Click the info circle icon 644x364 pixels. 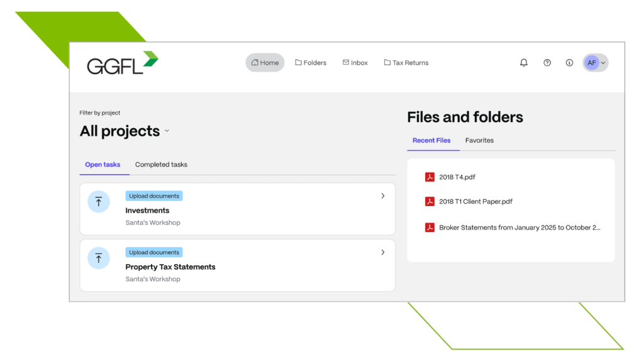(x=569, y=63)
